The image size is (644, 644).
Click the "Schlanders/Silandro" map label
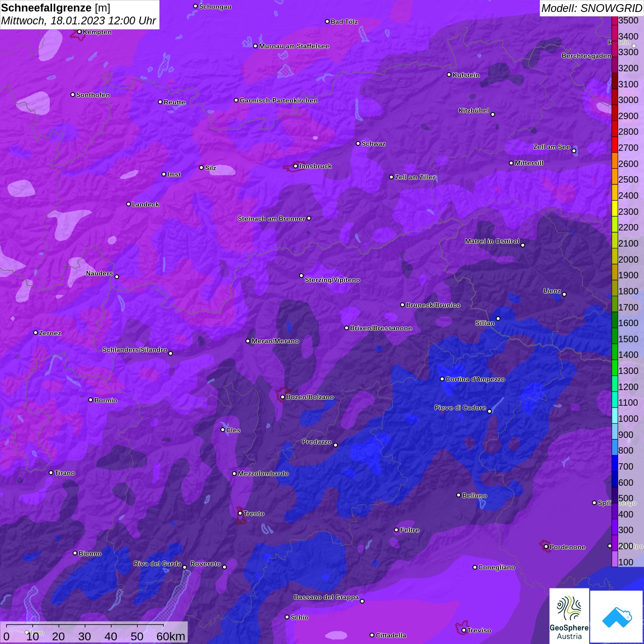point(135,350)
